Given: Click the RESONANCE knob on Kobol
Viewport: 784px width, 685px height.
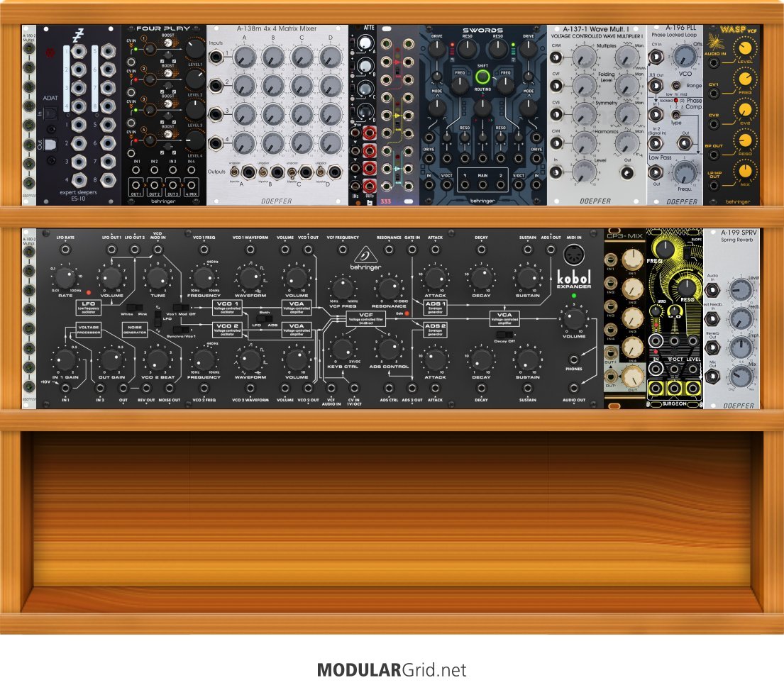Looking at the screenshot, I should (x=389, y=289).
